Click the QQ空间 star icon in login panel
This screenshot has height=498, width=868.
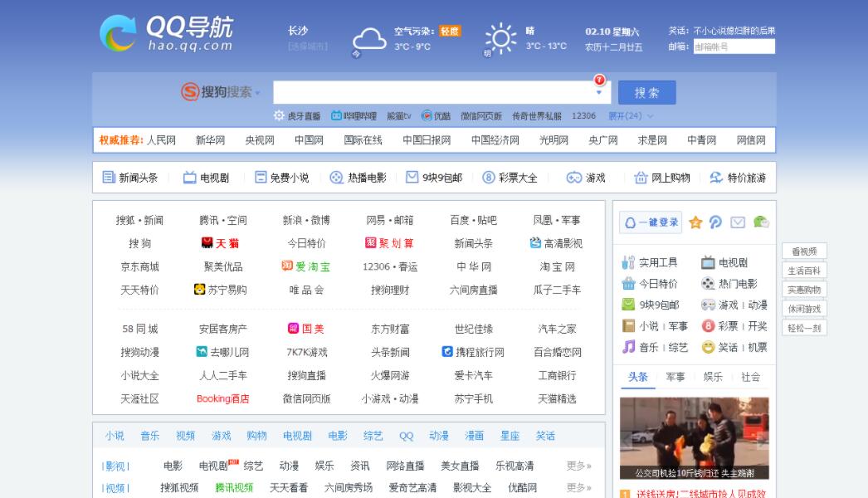click(x=695, y=222)
